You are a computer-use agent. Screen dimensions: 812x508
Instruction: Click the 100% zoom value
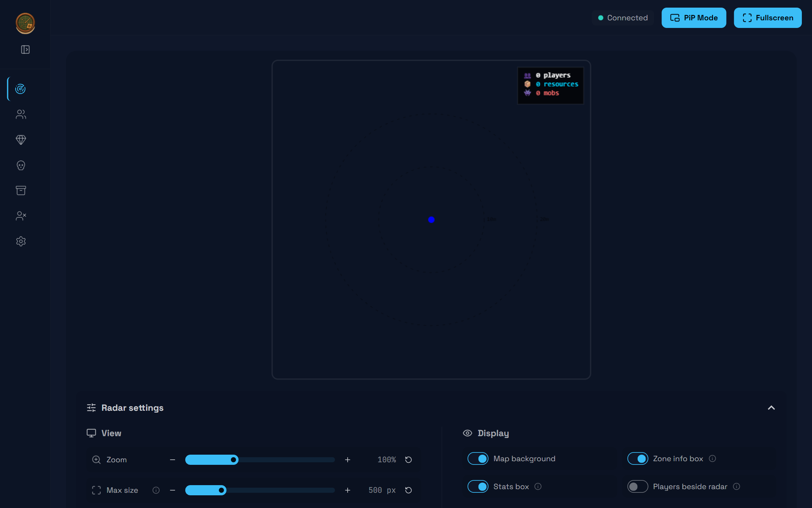[387, 460]
